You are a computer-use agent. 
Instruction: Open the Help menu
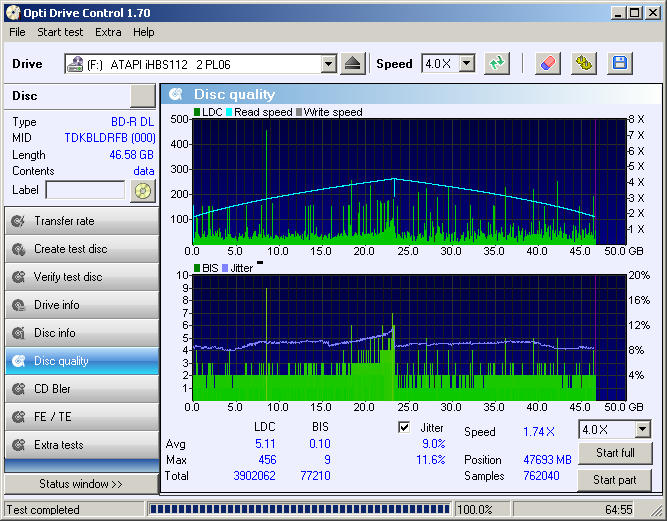point(143,32)
